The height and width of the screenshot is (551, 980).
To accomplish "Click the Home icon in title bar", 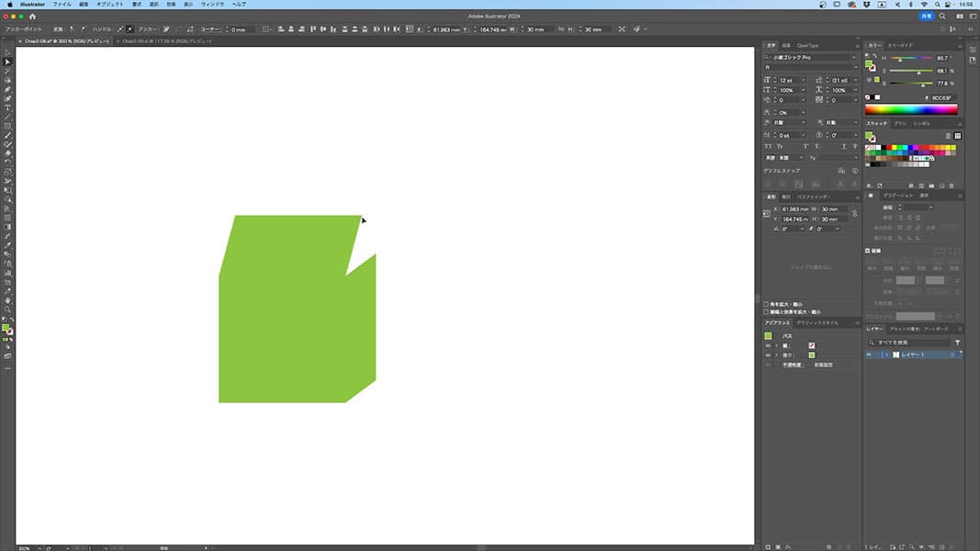I will [x=32, y=16].
